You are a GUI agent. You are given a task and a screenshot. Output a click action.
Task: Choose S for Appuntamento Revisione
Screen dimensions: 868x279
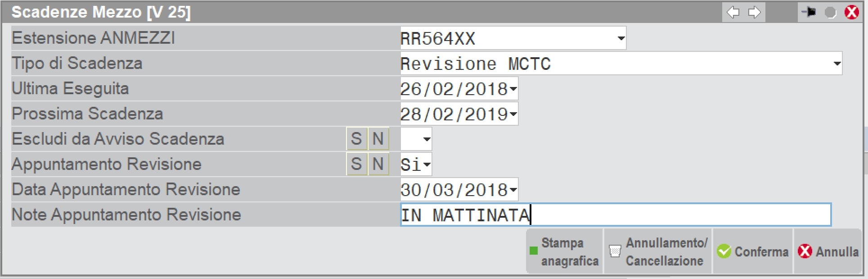click(356, 164)
